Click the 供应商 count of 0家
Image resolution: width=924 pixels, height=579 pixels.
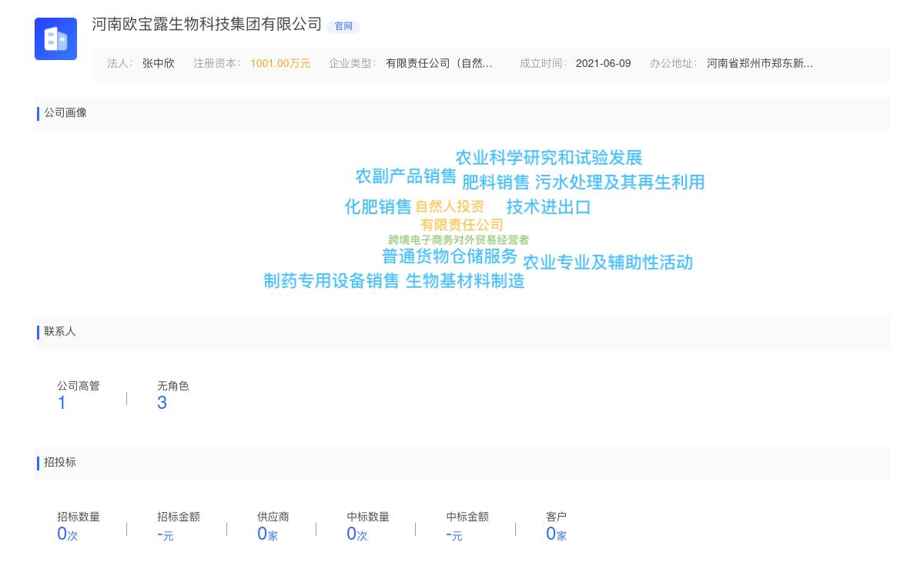[x=267, y=533]
